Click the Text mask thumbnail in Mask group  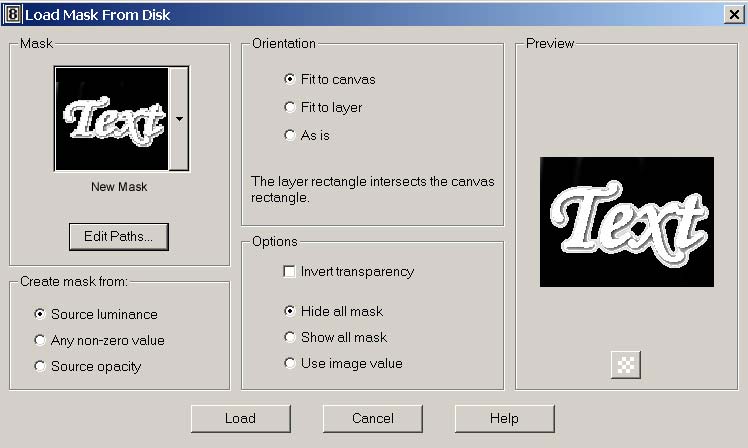click(x=112, y=119)
